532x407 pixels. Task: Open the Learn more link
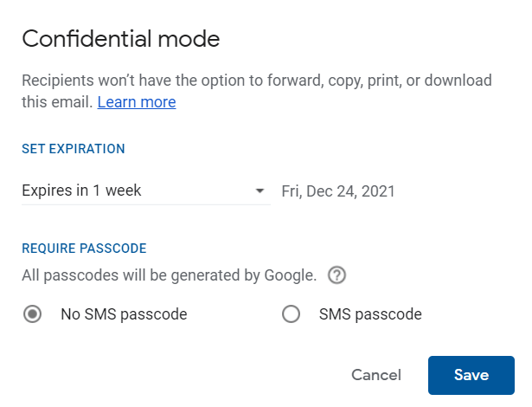[x=137, y=102]
